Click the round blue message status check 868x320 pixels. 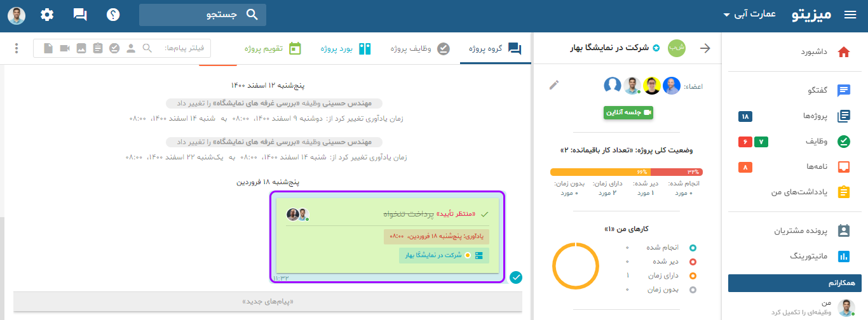[x=516, y=277]
